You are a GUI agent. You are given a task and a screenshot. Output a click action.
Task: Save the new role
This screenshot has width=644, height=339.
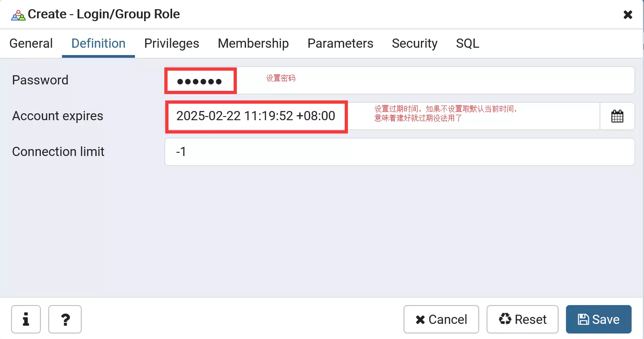[x=599, y=319]
